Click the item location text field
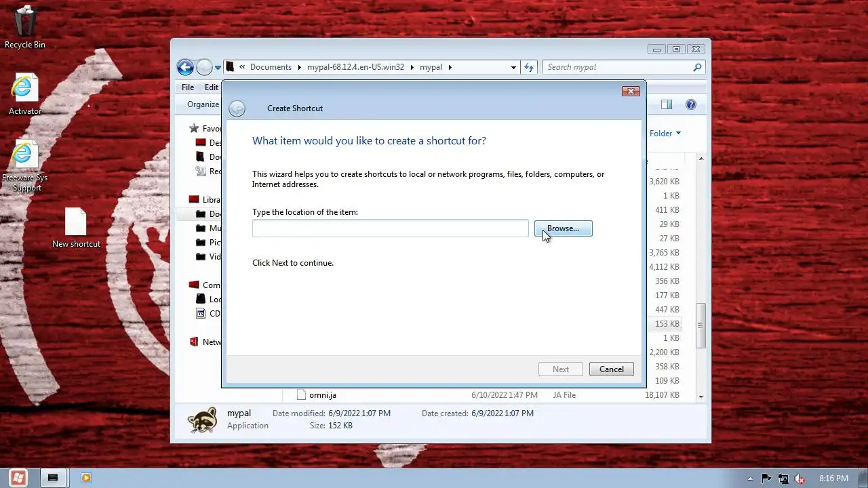This screenshot has width=868, height=488. [x=390, y=228]
